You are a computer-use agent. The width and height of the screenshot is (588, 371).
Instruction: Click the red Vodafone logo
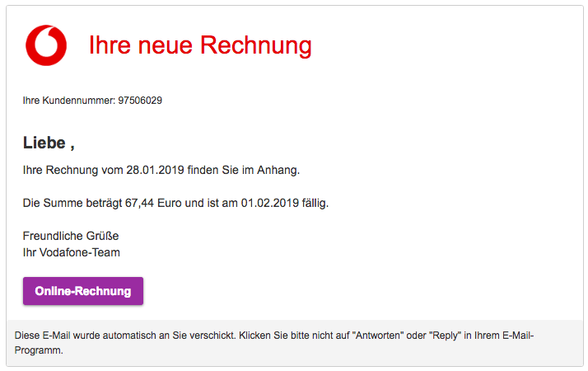coord(46,45)
